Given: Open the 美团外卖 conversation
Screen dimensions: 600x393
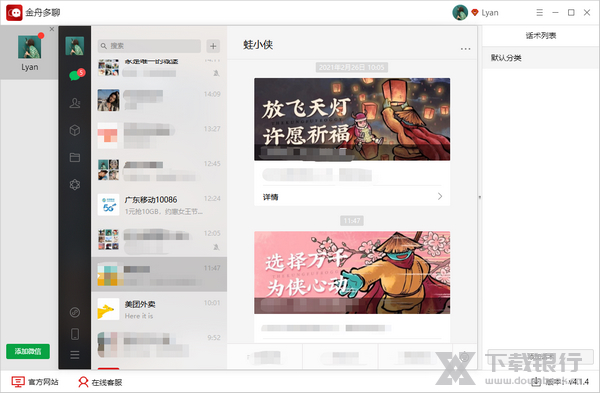Looking at the screenshot, I should (159, 309).
